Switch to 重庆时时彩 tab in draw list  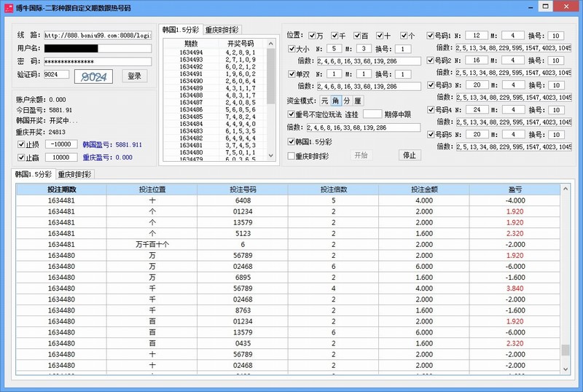(x=224, y=30)
